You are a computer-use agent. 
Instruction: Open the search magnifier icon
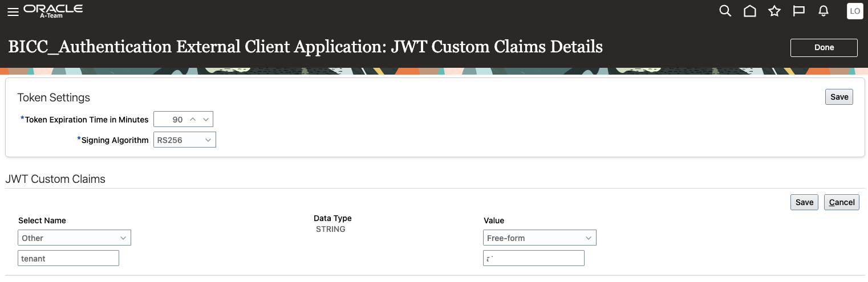(x=725, y=11)
